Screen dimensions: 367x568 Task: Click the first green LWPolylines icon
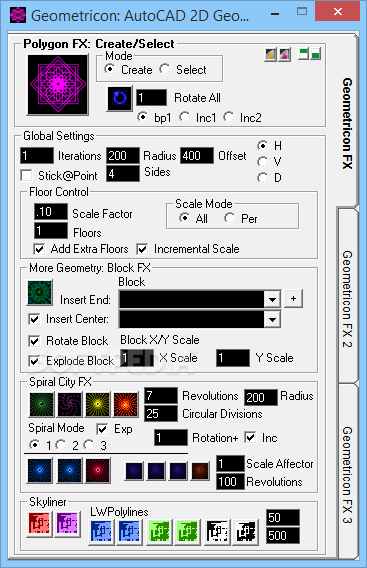pos(159,532)
